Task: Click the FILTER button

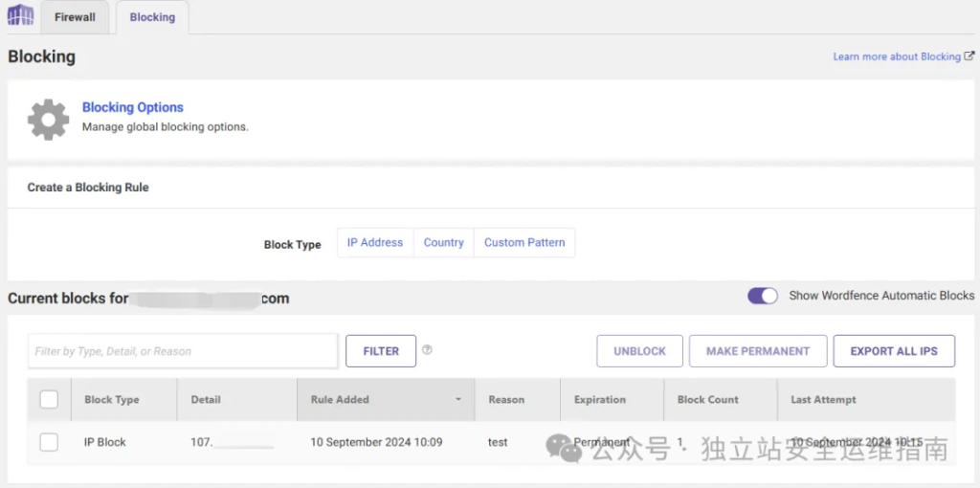Action: coord(381,351)
